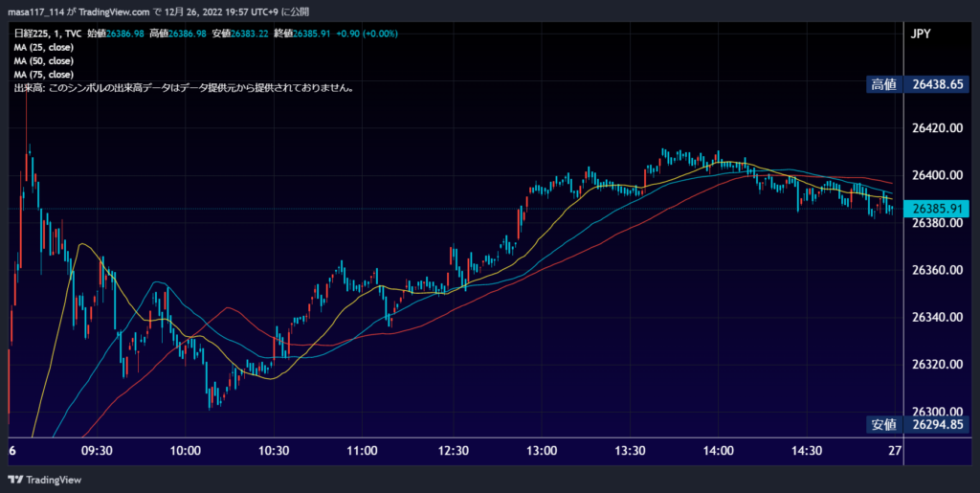Click the MA (75, close) indicator label

click(44, 75)
